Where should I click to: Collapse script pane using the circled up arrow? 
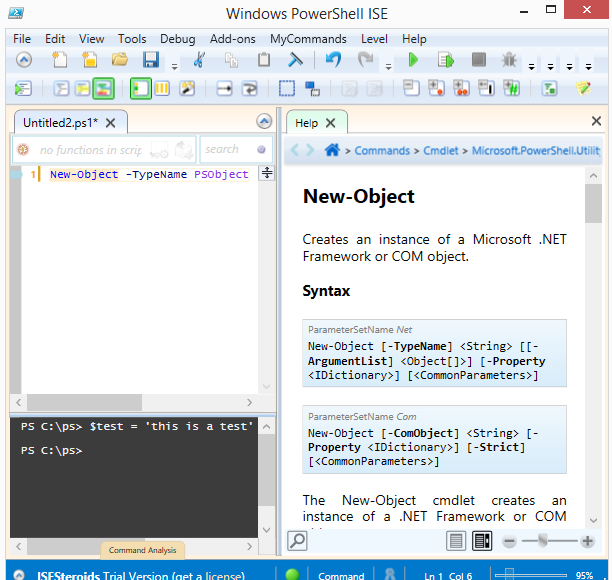point(264,121)
